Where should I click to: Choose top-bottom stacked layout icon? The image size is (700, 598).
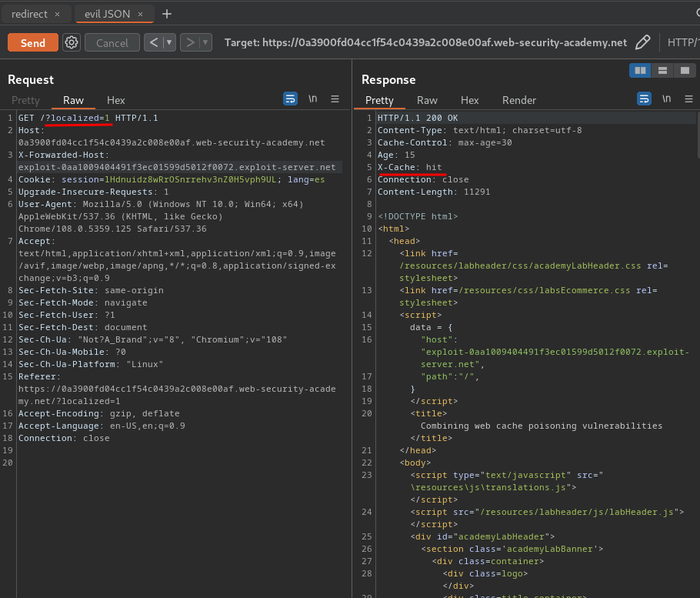click(x=662, y=71)
